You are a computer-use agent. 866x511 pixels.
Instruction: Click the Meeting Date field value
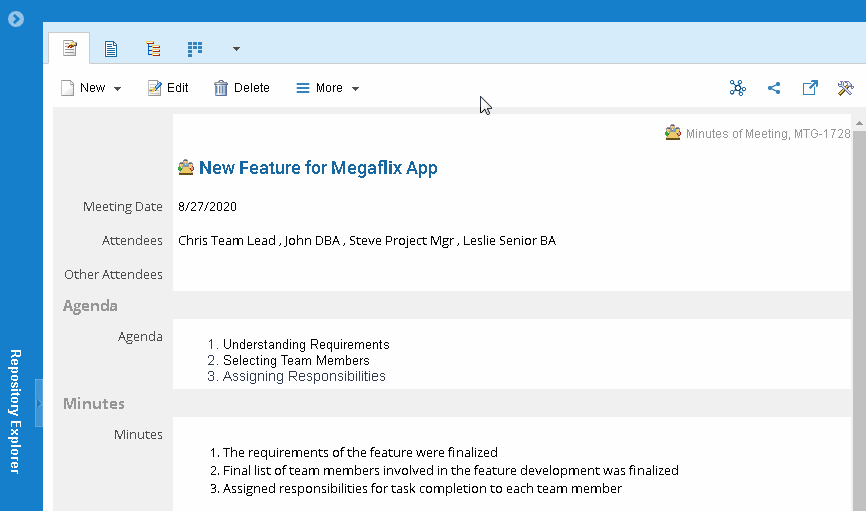coord(207,207)
